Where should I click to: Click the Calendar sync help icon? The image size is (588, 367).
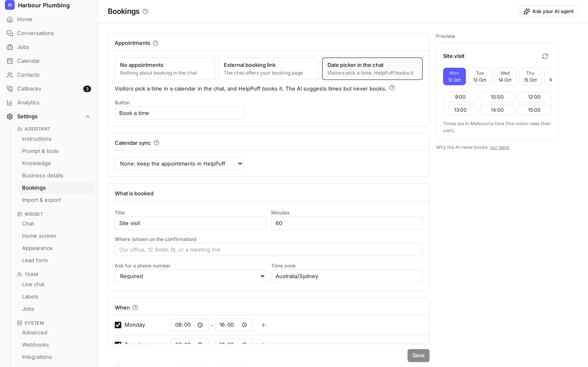coord(156,143)
